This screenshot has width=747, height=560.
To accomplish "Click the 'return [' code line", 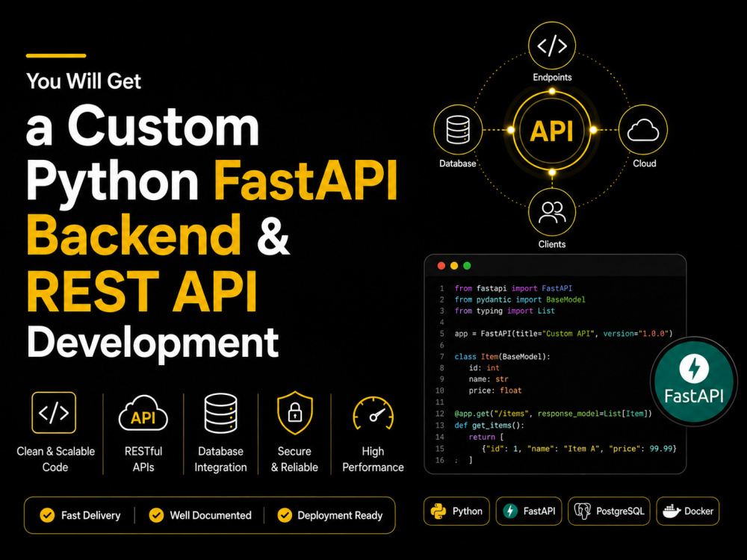I will [486, 437].
